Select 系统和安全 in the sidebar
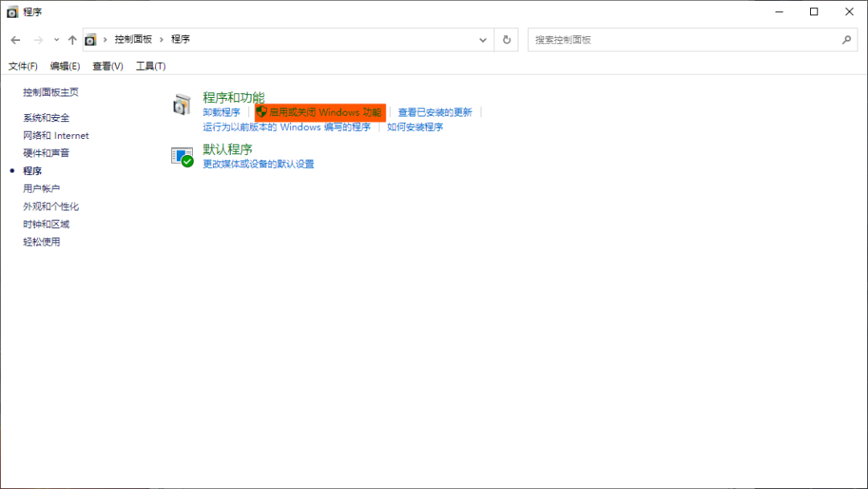 [47, 118]
